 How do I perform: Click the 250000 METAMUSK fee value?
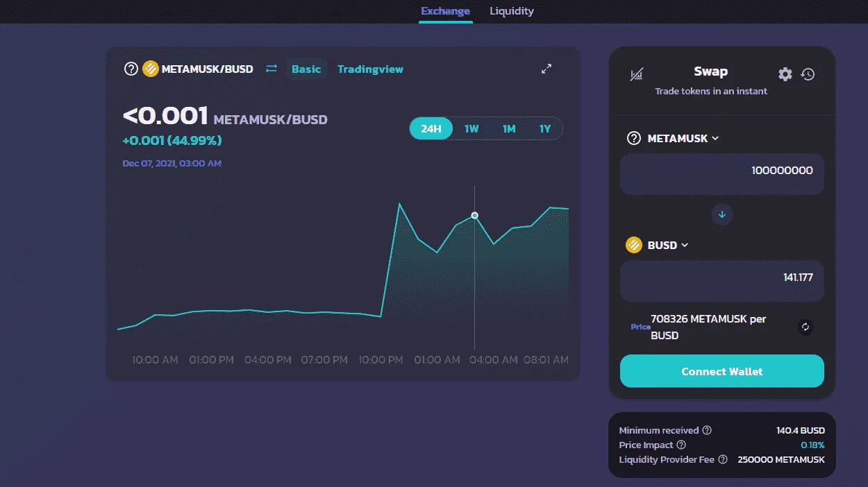click(781, 459)
